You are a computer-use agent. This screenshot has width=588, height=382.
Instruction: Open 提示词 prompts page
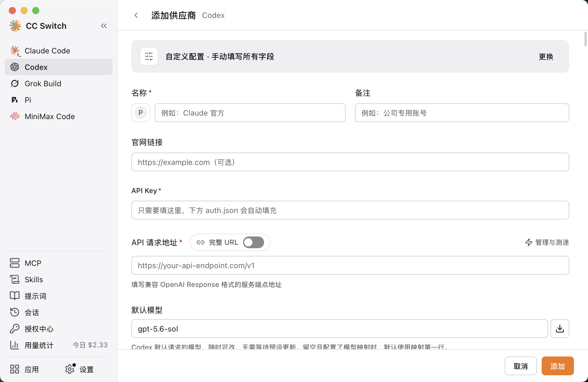(59, 296)
